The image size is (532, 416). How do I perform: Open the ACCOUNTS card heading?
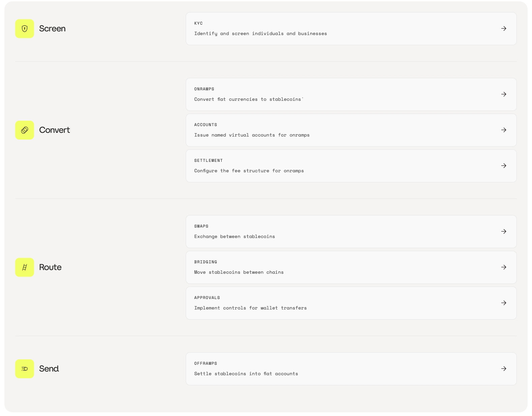click(x=205, y=125)
